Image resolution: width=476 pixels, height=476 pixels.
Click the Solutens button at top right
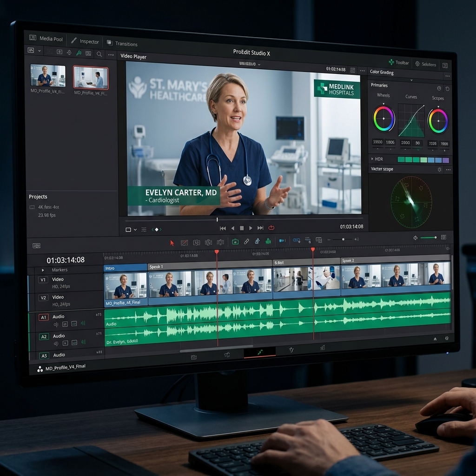click(x=426, y=64)
